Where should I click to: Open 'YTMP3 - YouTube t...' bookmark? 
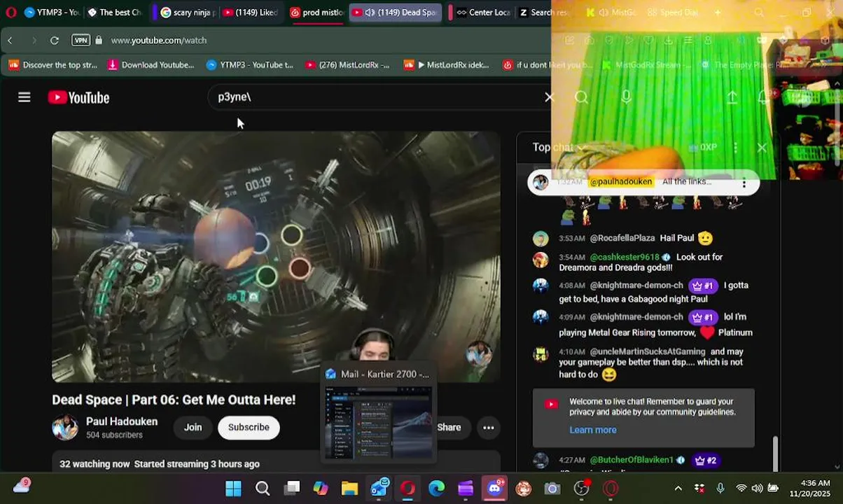tap(250, 65)
